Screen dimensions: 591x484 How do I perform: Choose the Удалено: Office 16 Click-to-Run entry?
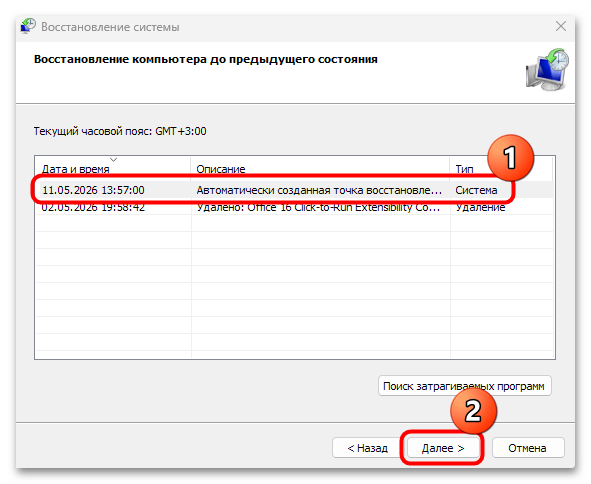pyautogui.click(x=318, y=207)
